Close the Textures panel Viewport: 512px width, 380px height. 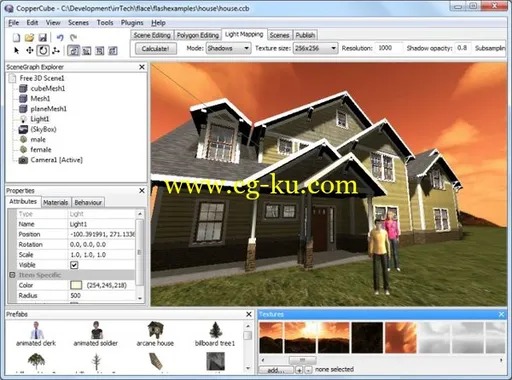click(501, 314)
